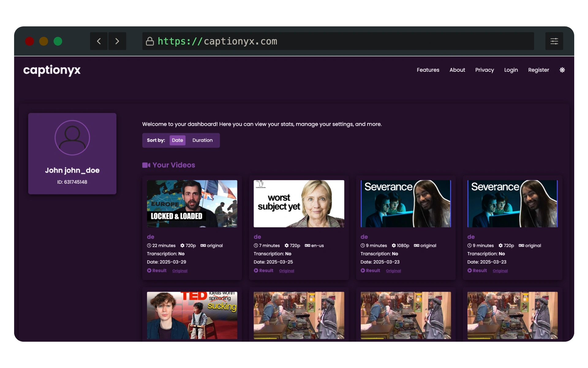588x368 pixels.
Task: Open Result for the 1080p Severance video
Action: (x=370, y=270)
